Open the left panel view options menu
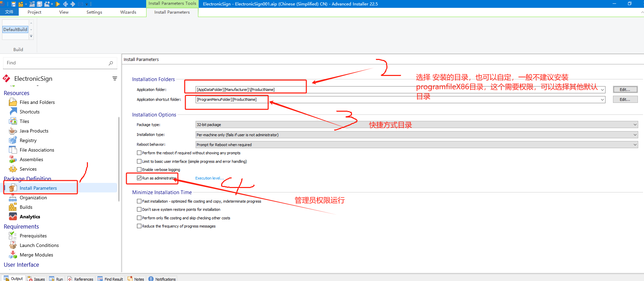Image resolution: width=644 pixels, height=281 pixels. (x=115, y=78)
